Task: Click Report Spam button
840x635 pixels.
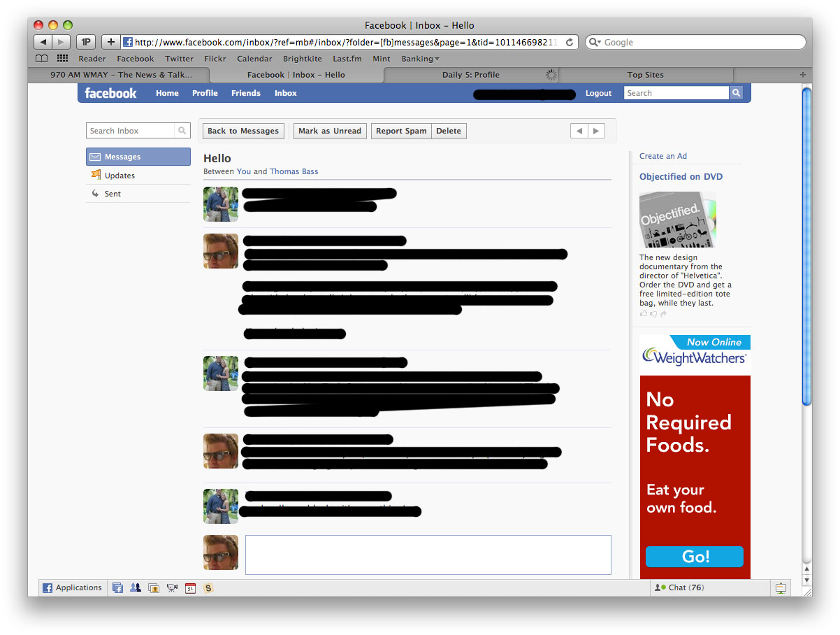Action: pyautogui.click(x=401, y=131)
